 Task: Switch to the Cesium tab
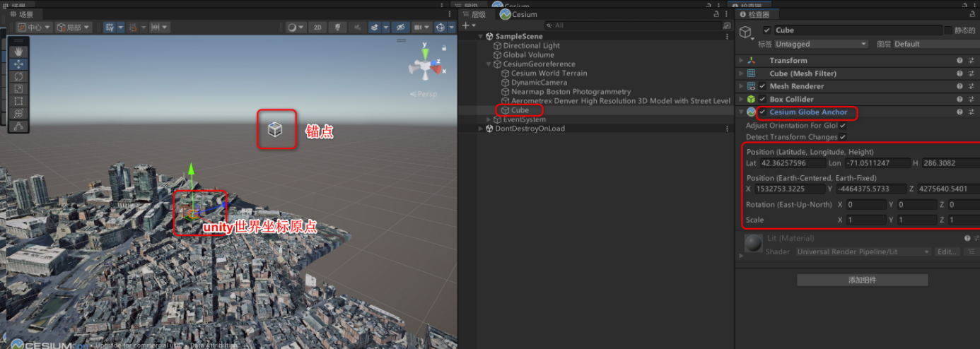519,14
